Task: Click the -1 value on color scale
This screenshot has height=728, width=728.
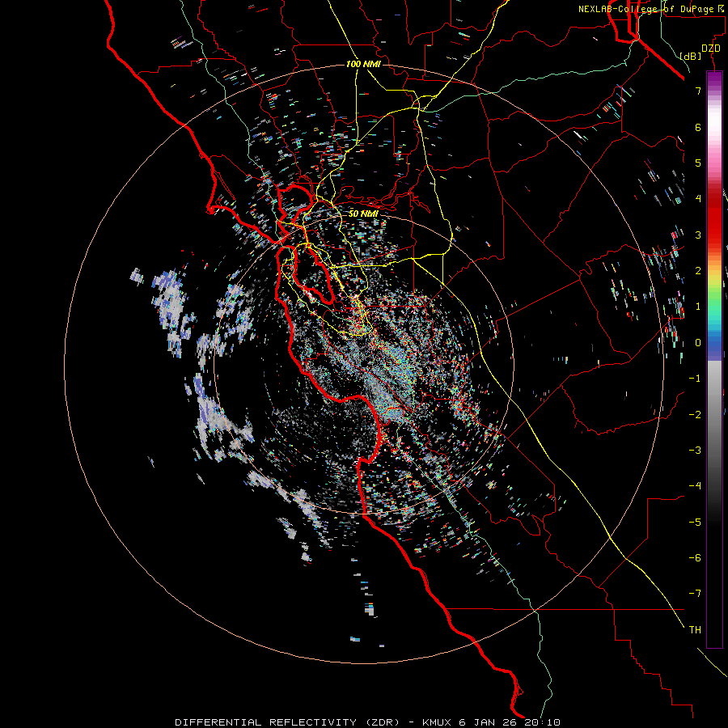Action: (695, 379)
